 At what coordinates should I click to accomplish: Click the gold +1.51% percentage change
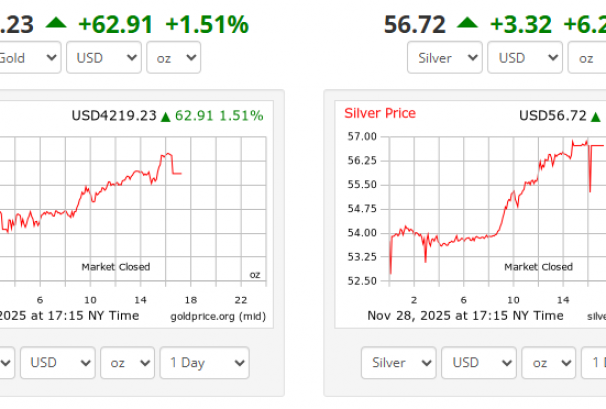pyautogui.click(x=206, y=24)
